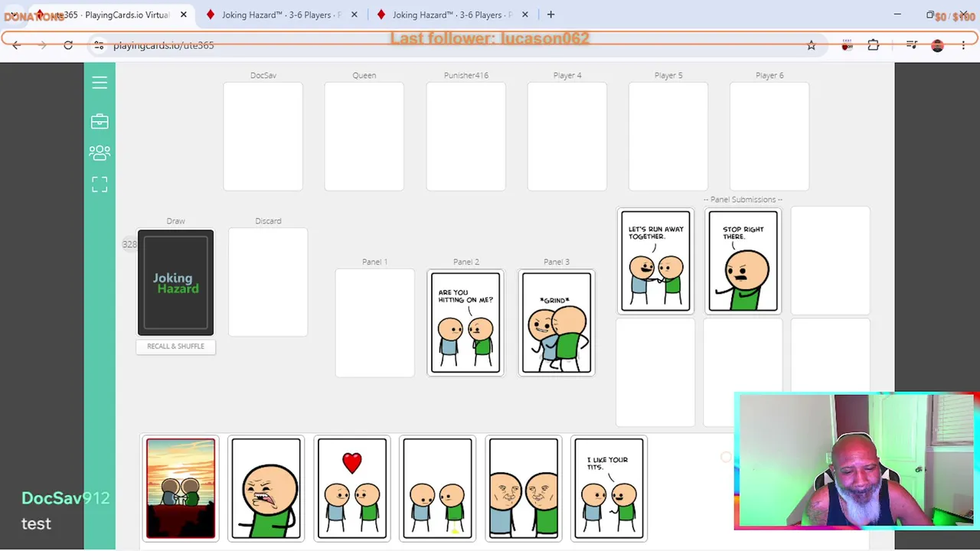Close the second tab, a Joking Hazard tab
This screenshot has height=551, width=980.
(x=354, y=15)
